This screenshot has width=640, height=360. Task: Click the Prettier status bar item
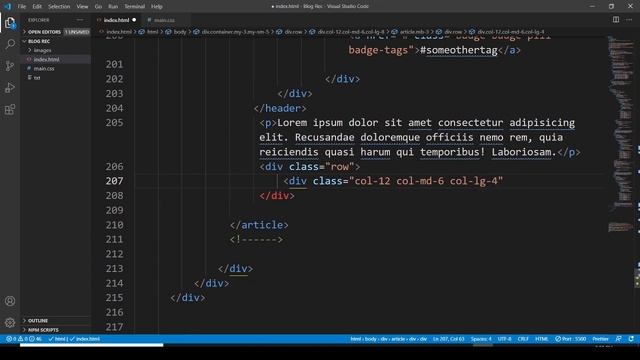click(x=600, y=339)
